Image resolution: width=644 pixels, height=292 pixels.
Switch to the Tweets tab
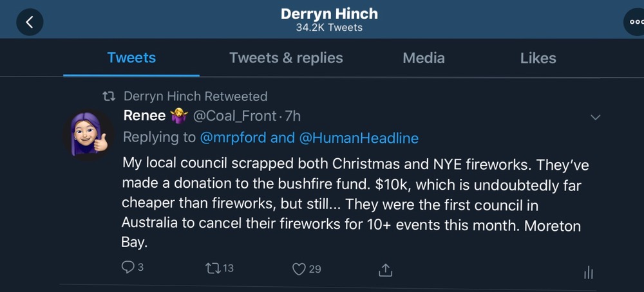[131, 58]
